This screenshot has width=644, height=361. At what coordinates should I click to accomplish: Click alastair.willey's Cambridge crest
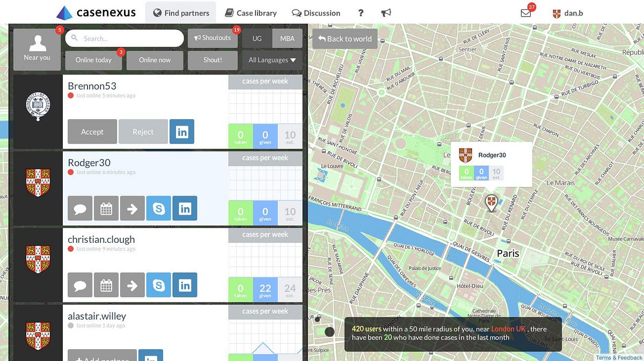[38, 336]
